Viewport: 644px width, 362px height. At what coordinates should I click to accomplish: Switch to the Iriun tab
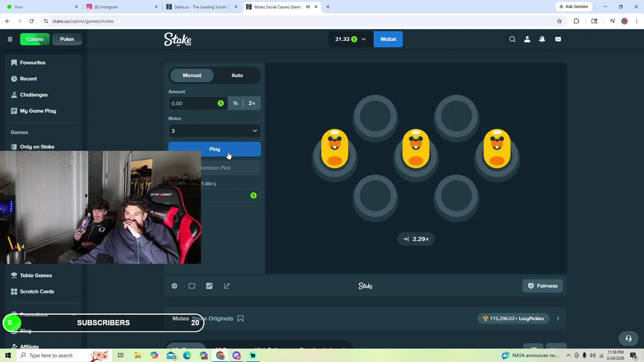41,7
